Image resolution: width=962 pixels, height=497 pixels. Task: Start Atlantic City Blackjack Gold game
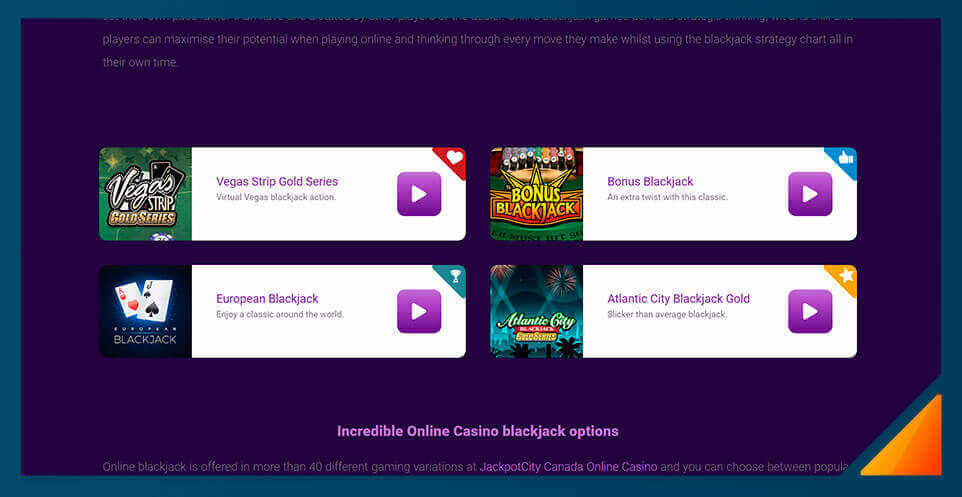(x=810, y=311)
